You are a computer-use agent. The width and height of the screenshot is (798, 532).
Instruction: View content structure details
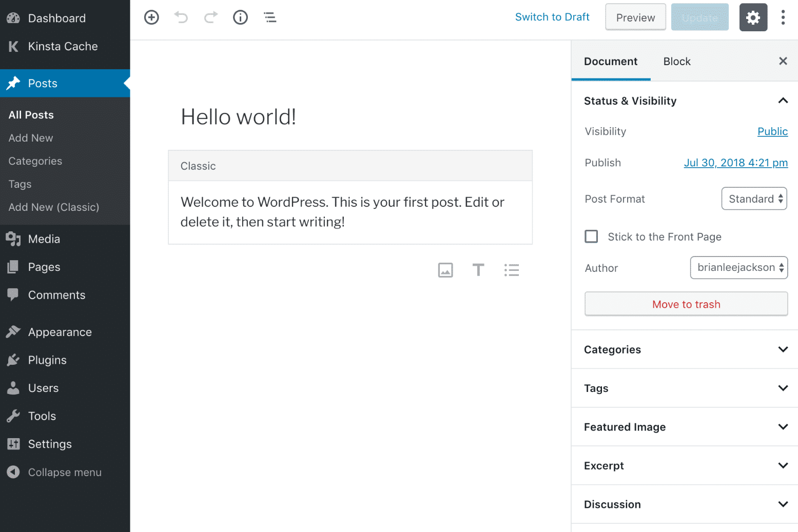(240, 17)
